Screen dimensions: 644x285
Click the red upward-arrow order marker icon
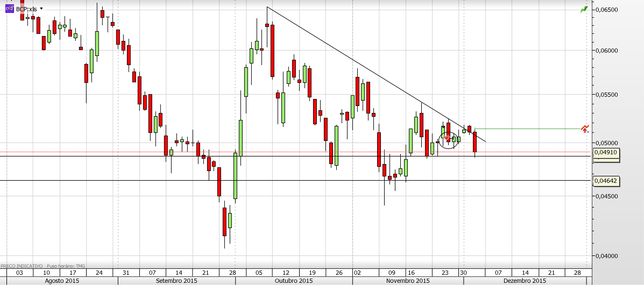point(585,129)
